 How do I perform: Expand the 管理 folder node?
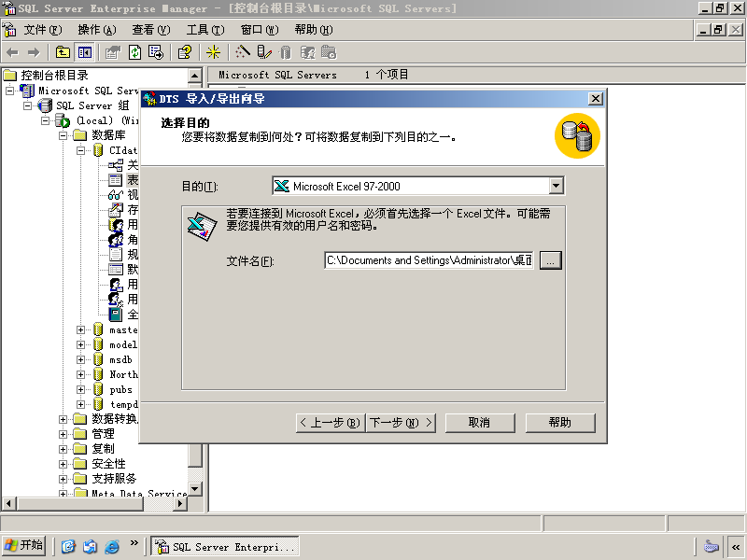pos(63,434)
